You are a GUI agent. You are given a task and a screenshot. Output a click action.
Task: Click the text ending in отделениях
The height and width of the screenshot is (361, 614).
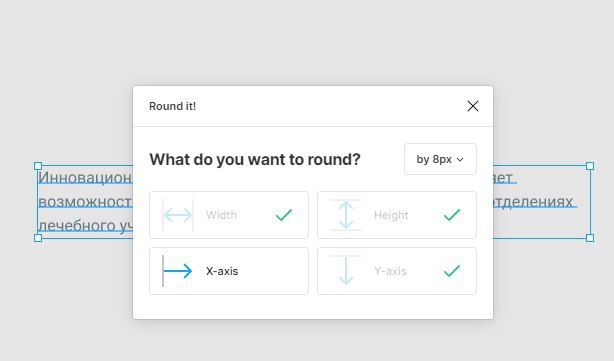click(533, 202)
